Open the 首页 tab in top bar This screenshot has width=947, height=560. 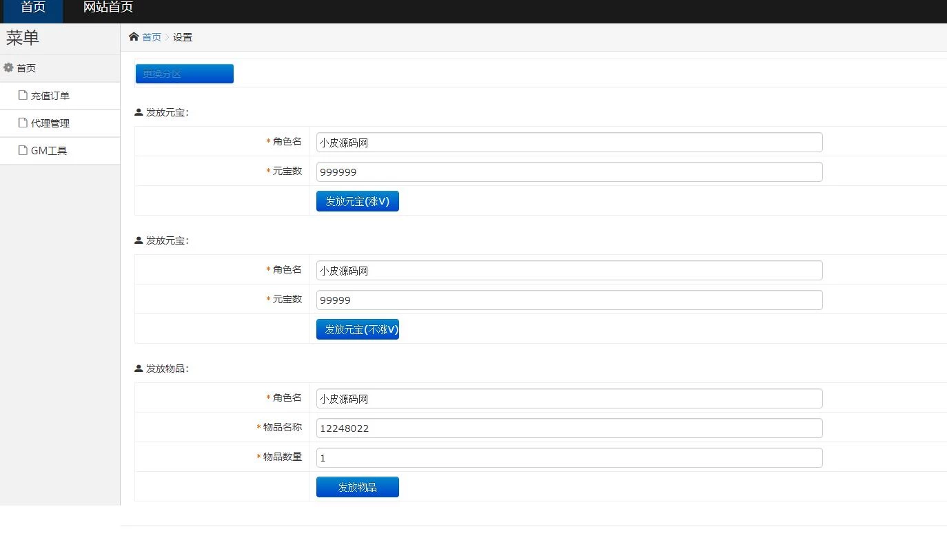(32, 8)
